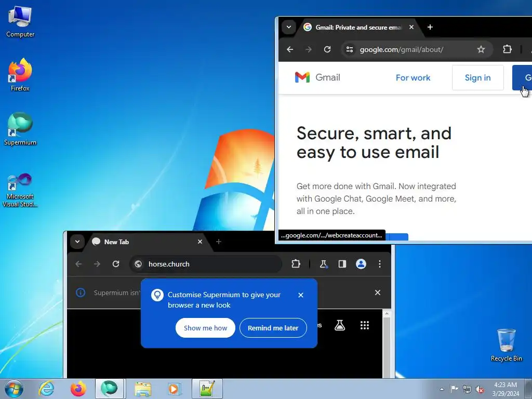The height and width of the screenshot is (399, 532).
Task: Go back in the horse.church window
Action: coord(79,264)
